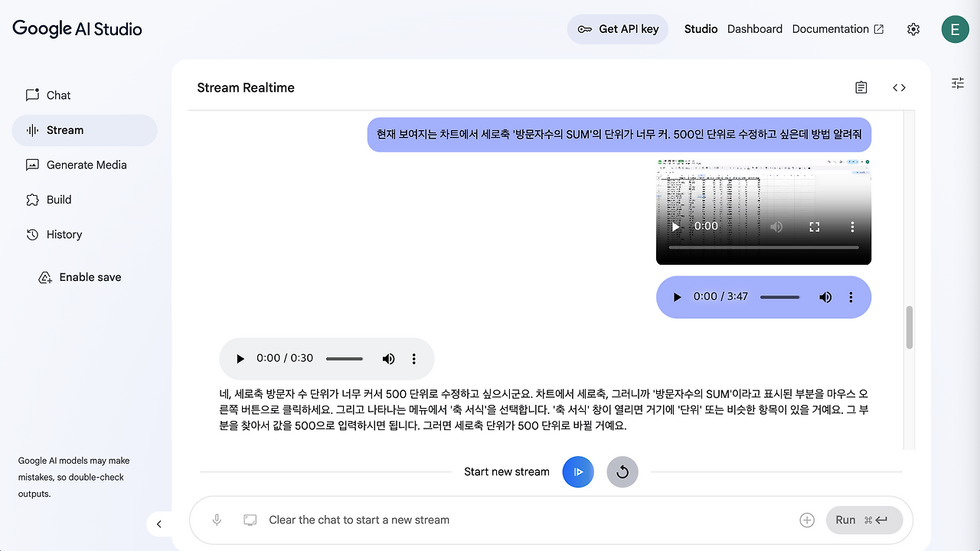Screen dimensions: 980x551
Task: Collapse the sidebar with the chevron
Action: 159,524
